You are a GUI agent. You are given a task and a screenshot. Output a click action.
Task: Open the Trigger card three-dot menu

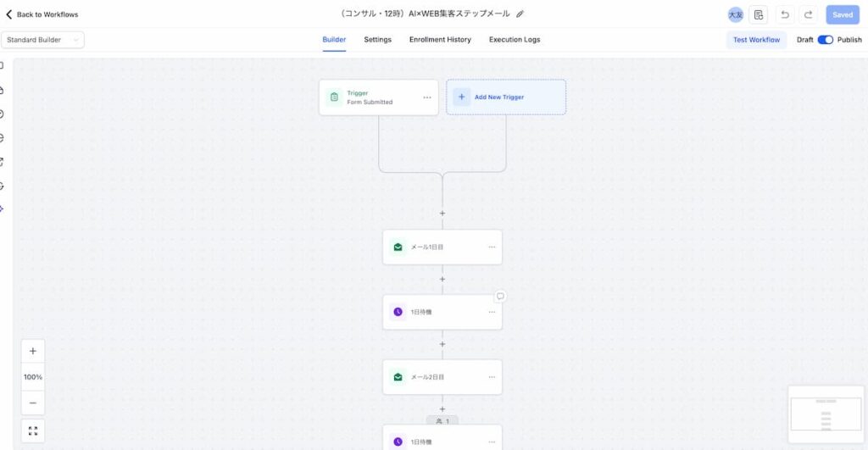click(427, 97)
